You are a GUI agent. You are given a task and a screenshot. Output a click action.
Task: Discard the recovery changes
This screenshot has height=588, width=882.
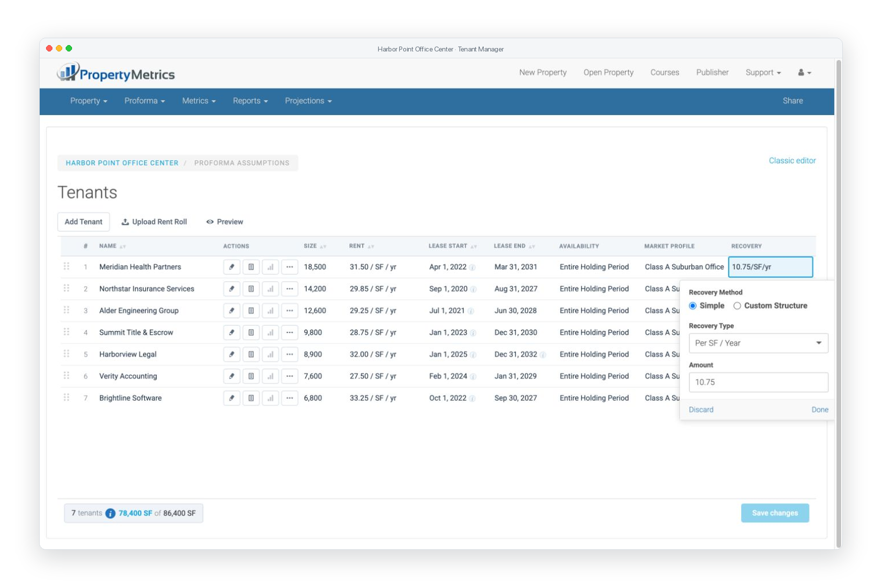701,410
